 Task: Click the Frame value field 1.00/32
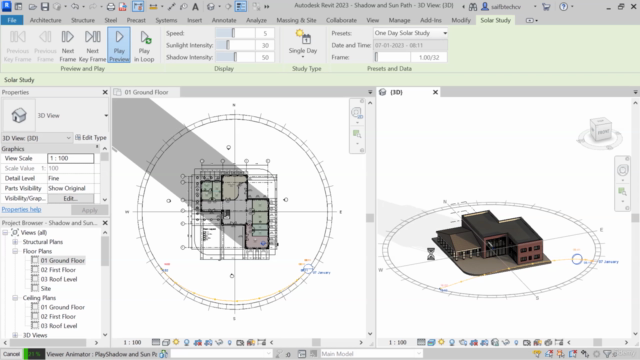pyautogui.click(x=429, y=58)
